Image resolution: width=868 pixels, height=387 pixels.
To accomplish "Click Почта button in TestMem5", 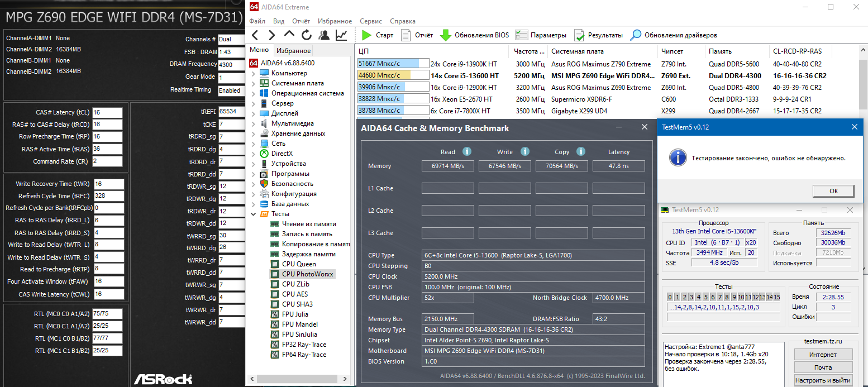I will 823,367.
